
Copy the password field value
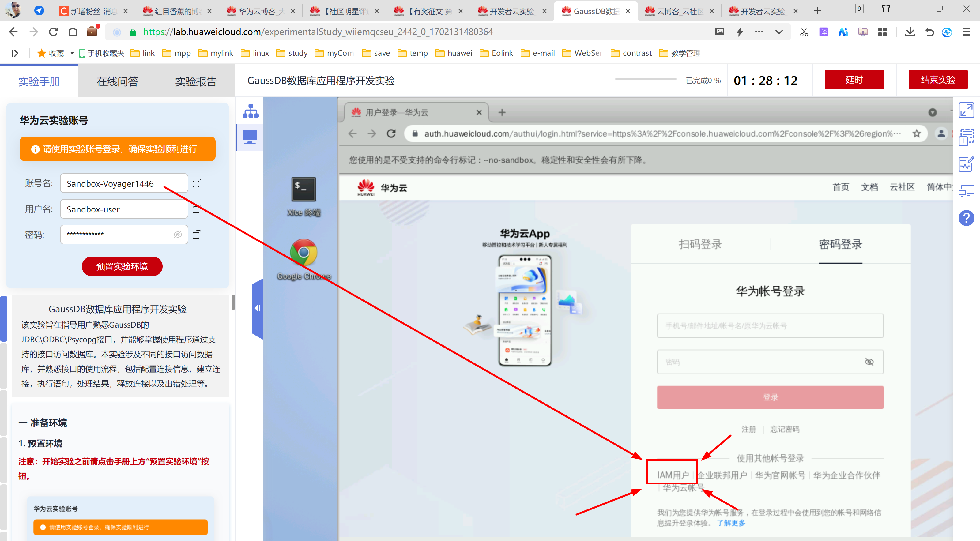point(197,235)
